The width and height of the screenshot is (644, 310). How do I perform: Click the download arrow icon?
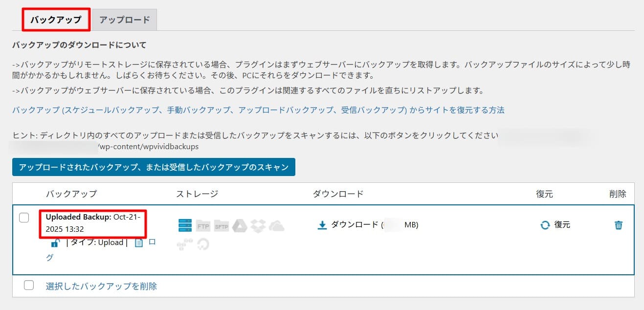tap(322, 225)
